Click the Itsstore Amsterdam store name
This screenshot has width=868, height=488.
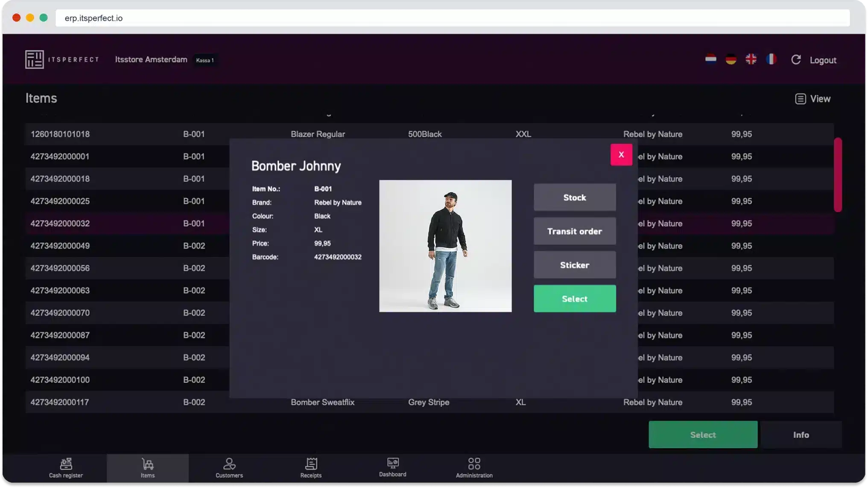click(x=151, y=59)
